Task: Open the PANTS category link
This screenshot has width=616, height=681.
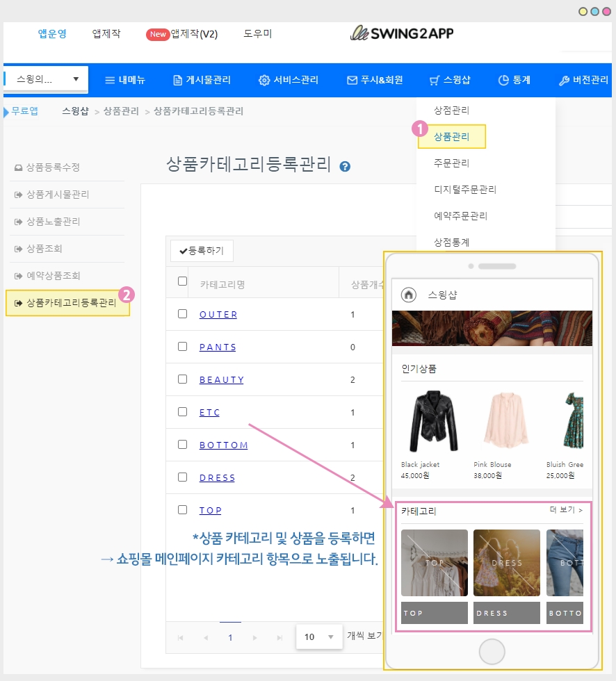Action: 218,347
